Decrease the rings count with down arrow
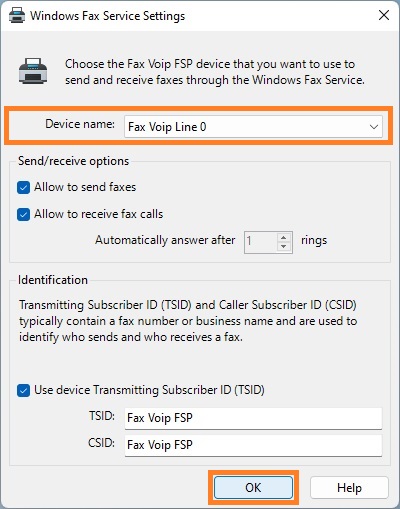The height and width of the screenshot is (509, 400). [283, 247]
